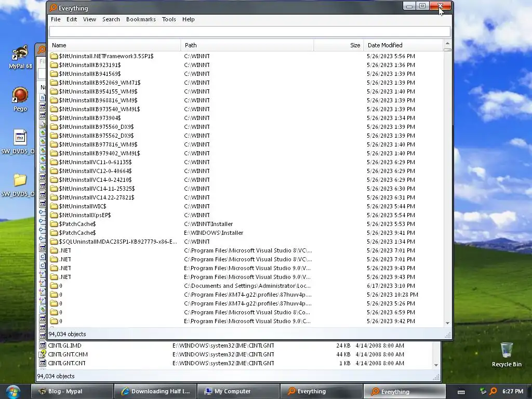532x399 pixels.
Task: Select the $NtUninstallKB979402_WM9L$ folder icon
Action: (54, 153)
